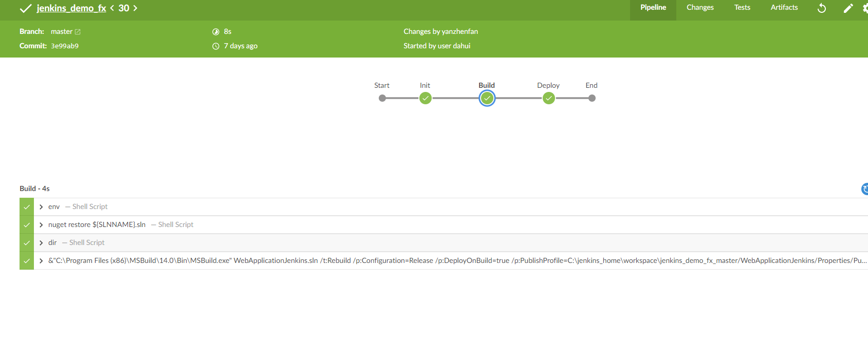Click green check status of dir step
The image size is (868, 340).
[27, 243]
